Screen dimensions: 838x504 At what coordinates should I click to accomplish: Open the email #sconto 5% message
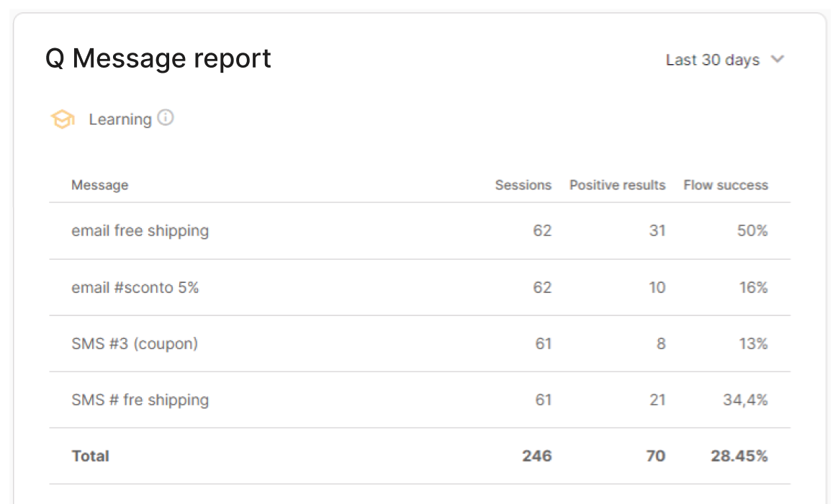click(135, 287)
